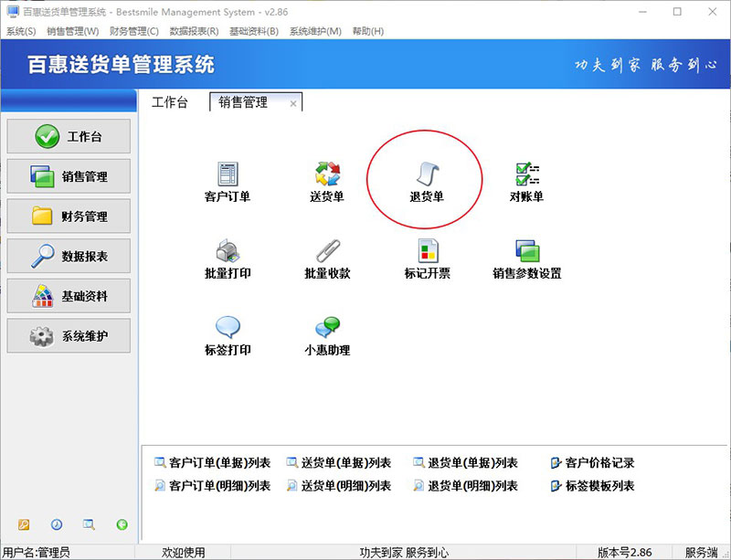Click the green back arrow icon
The height and width of the screenshot is (560, 731).
point(122,524)
